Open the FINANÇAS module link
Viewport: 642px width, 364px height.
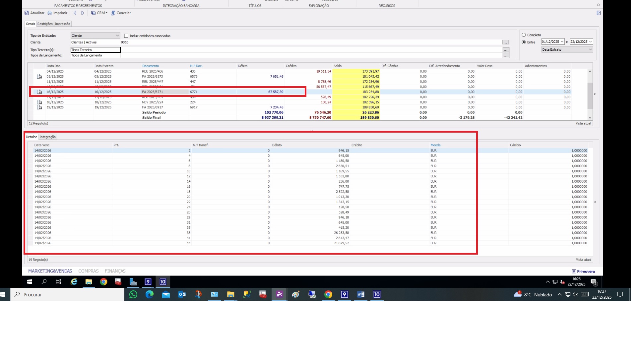(x=115, y=271)
